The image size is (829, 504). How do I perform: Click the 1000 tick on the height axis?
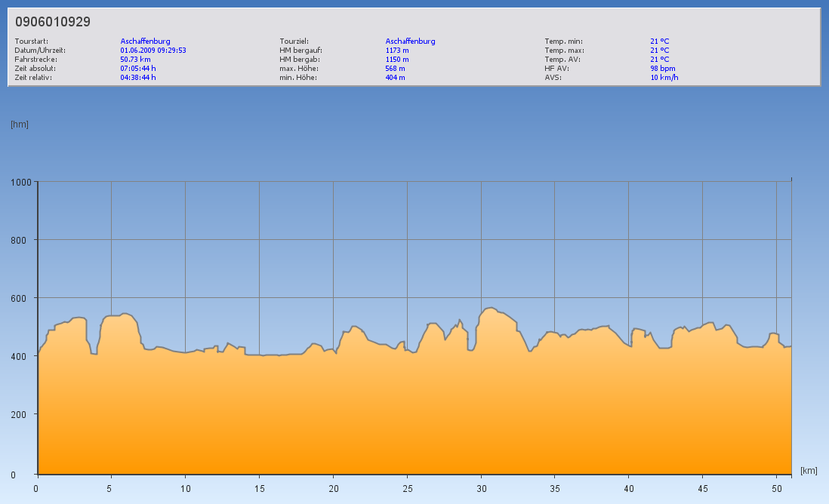(19, 182)
